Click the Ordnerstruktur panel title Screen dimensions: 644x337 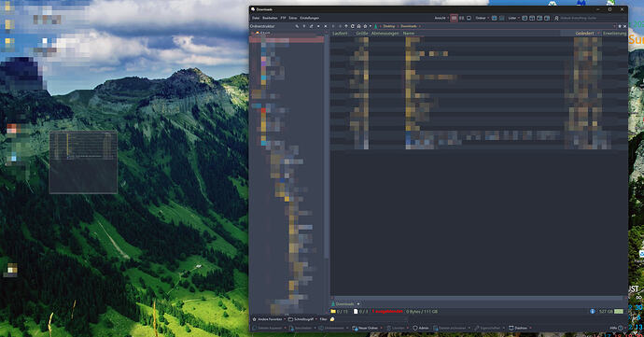click(262, 26)
